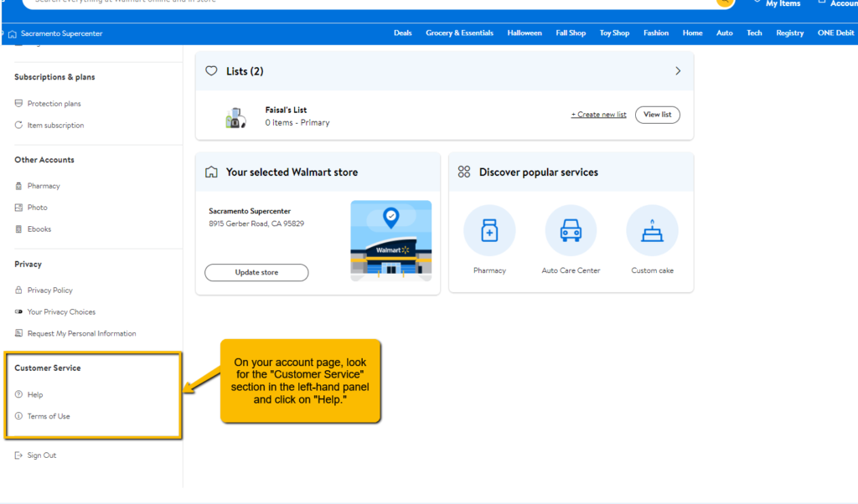Click the Help question mark icon

click(18, 394)
